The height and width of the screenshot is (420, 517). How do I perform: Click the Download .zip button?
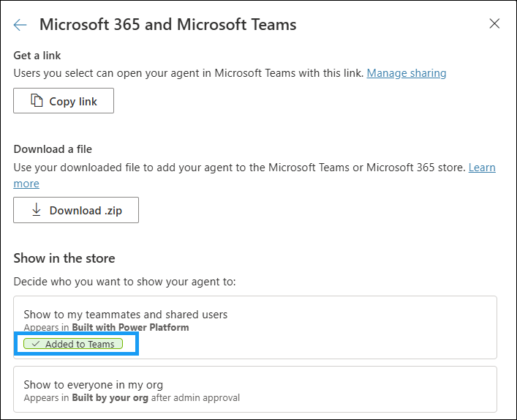coord(76,210)
